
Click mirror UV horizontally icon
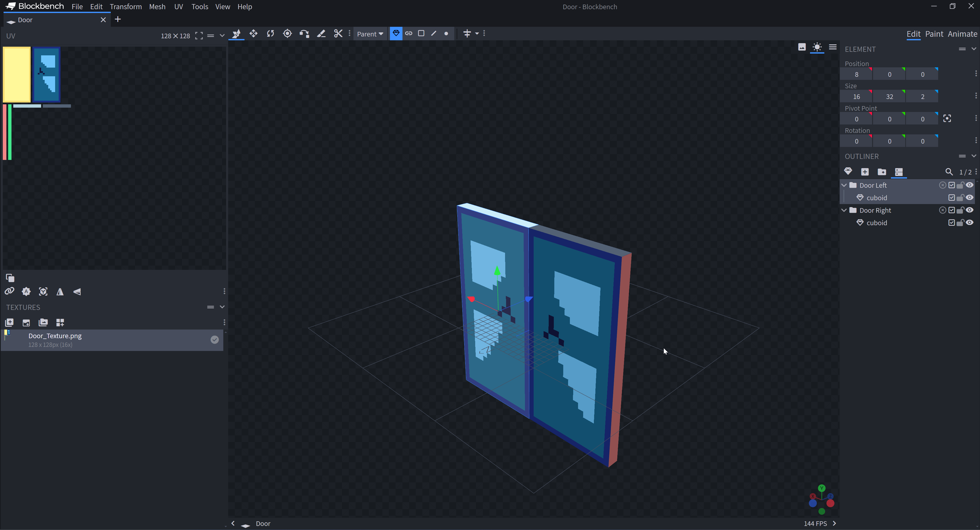pos(60,292)
